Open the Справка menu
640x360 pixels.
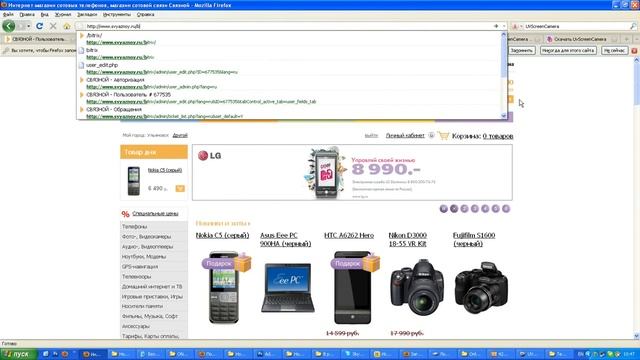coord(145,14)
